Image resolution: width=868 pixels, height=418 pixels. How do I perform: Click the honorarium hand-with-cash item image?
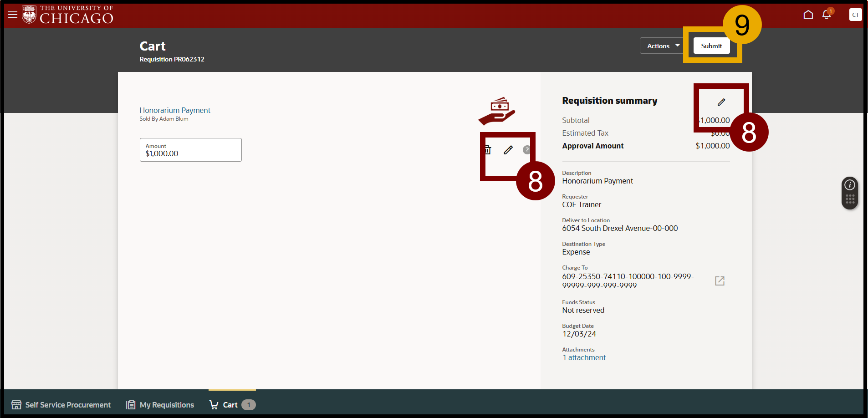[x=497, y=111]
